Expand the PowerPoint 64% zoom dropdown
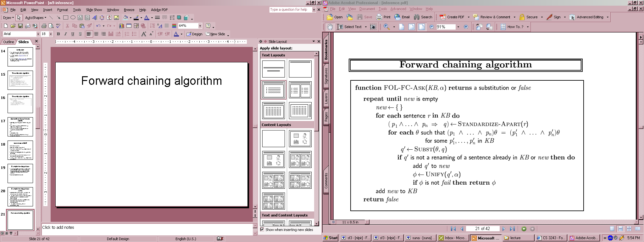 [x=200, y=26]
